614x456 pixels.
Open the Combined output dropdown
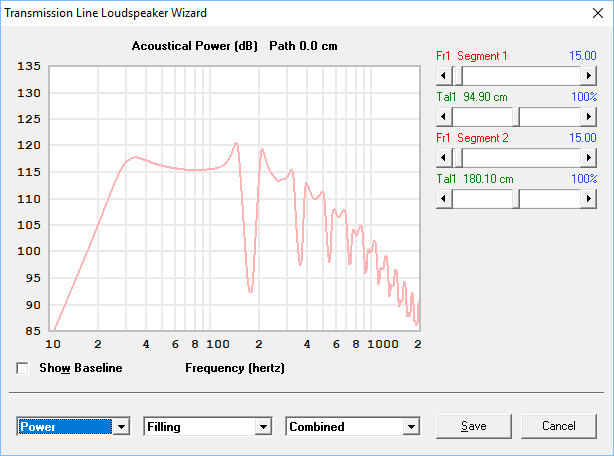(353, 426)
